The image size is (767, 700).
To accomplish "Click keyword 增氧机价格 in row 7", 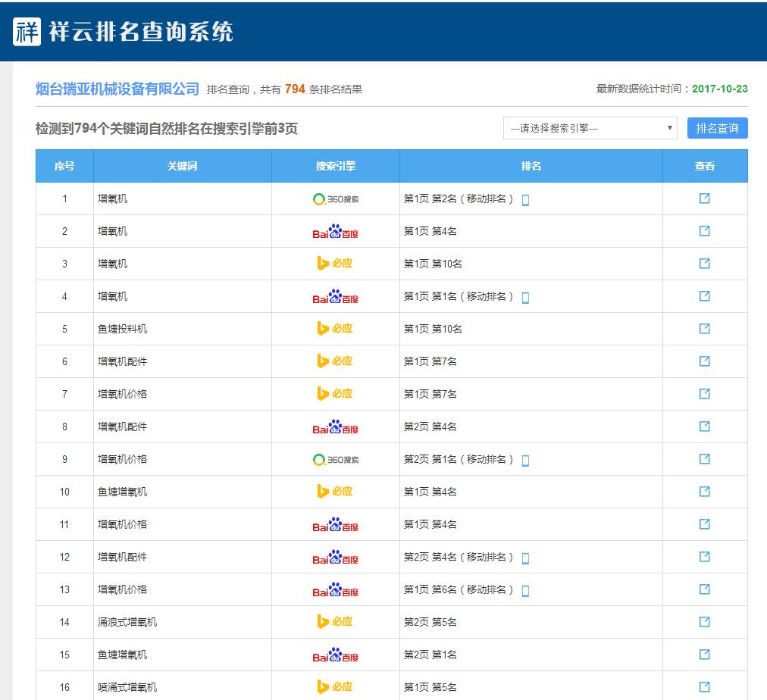I will point(122,394).
